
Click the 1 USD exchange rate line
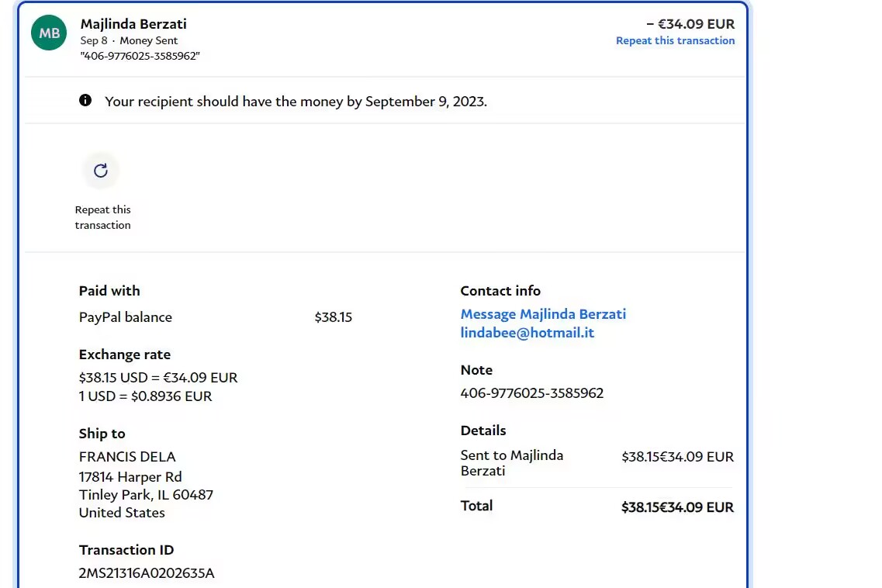[x=145, y=396]
